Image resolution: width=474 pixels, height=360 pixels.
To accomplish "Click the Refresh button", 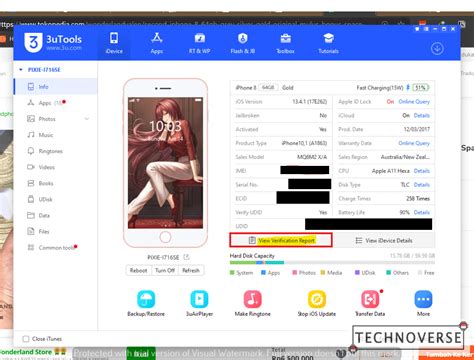I will tap(191, 270).
